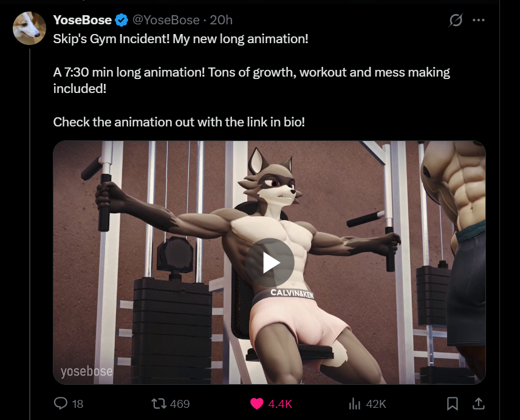Click the 469 reposts count
This screenshot has height=420, width=520.
pos(180,404)
